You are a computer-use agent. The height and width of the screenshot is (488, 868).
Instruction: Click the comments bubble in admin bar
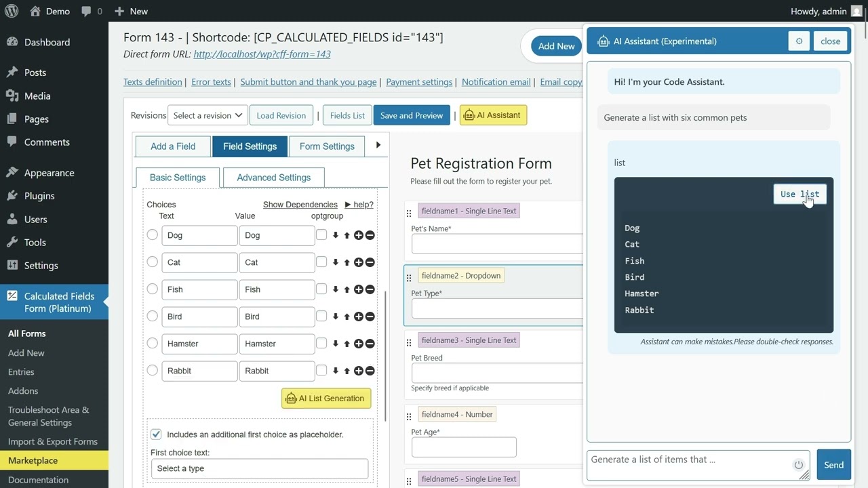pyautogui.click(x=91, y=11)
